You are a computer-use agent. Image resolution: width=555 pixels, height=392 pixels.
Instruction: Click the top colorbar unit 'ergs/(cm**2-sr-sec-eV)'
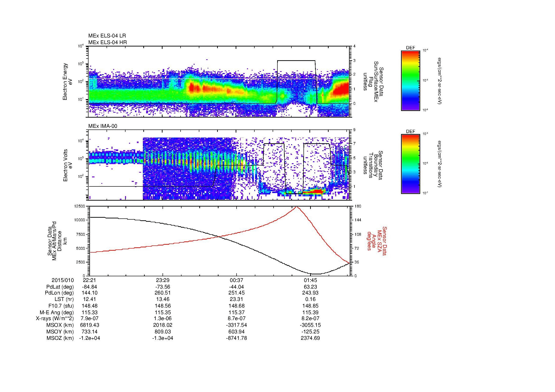pos(440,81)
